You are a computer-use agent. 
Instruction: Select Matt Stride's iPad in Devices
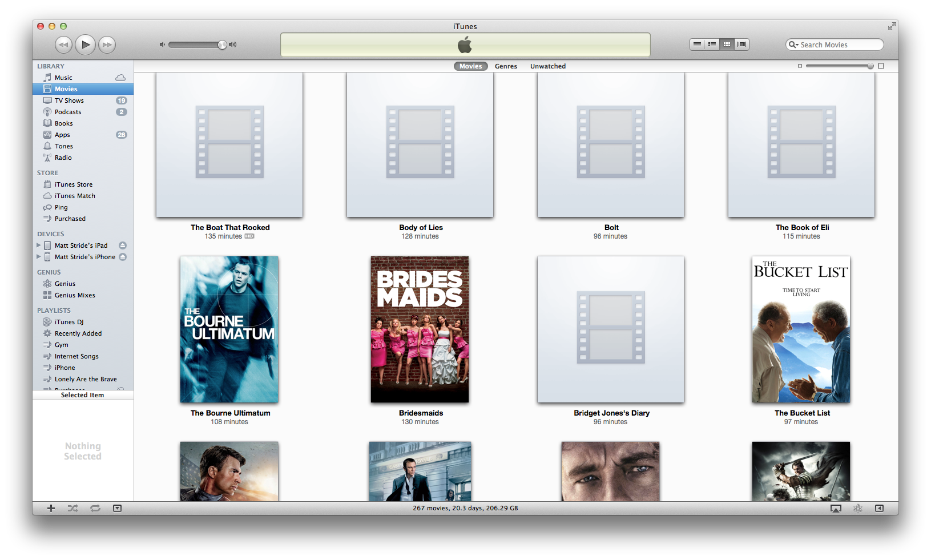[81, 245]
